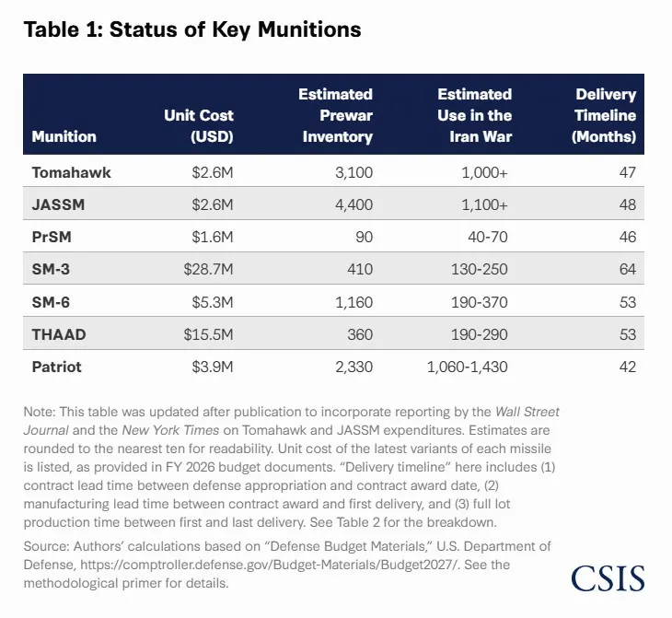Click the Table 1: Status of Key Munitions title

click(192, 29)
